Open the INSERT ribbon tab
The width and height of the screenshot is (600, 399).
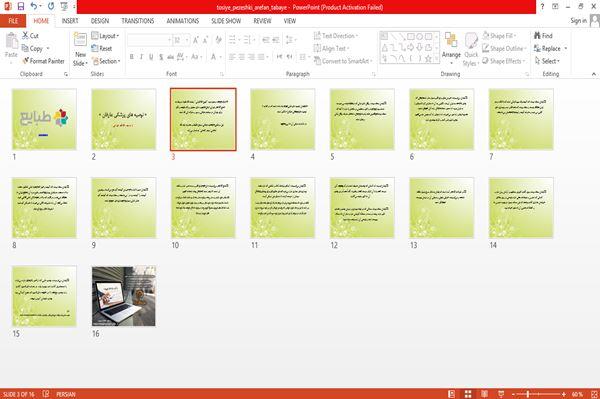click(70, 21)
